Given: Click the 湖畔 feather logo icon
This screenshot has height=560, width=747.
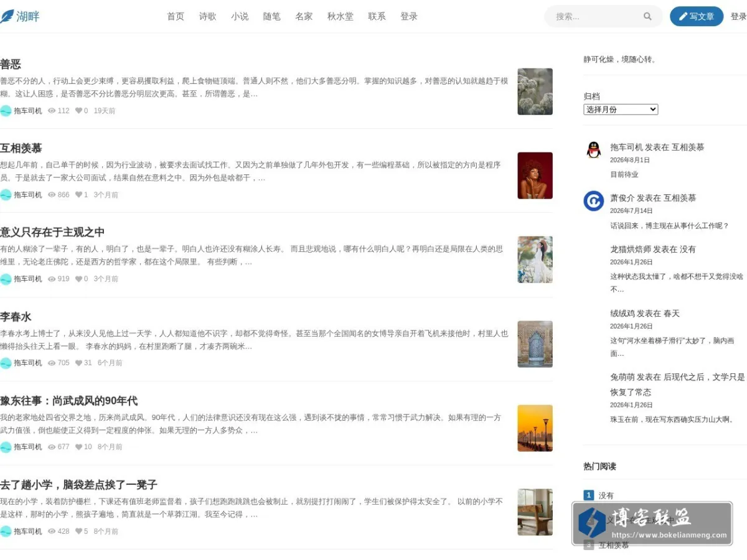Looking at the screenshot, I should [7, 16].
